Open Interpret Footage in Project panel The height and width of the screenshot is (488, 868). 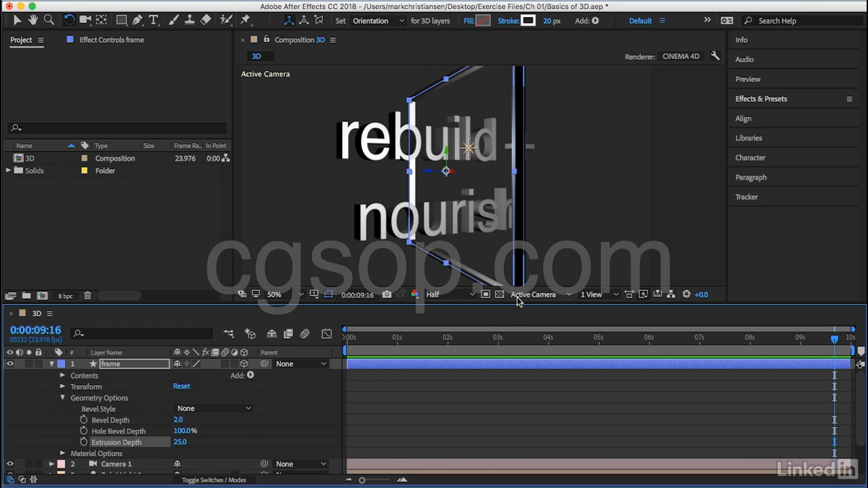[10, 296]
